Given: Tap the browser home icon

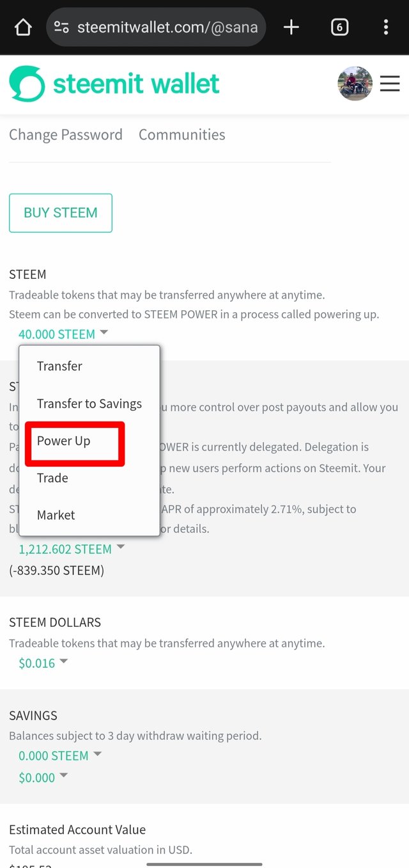Looking at the screenshot, I should click(x=23, y=27).
